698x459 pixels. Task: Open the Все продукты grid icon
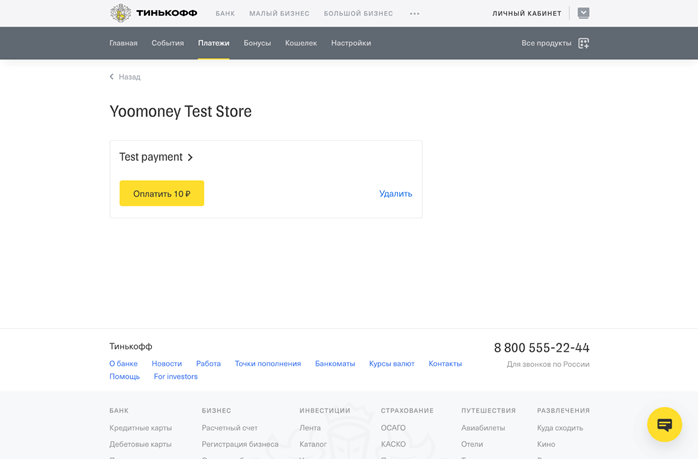coord(584,43)
